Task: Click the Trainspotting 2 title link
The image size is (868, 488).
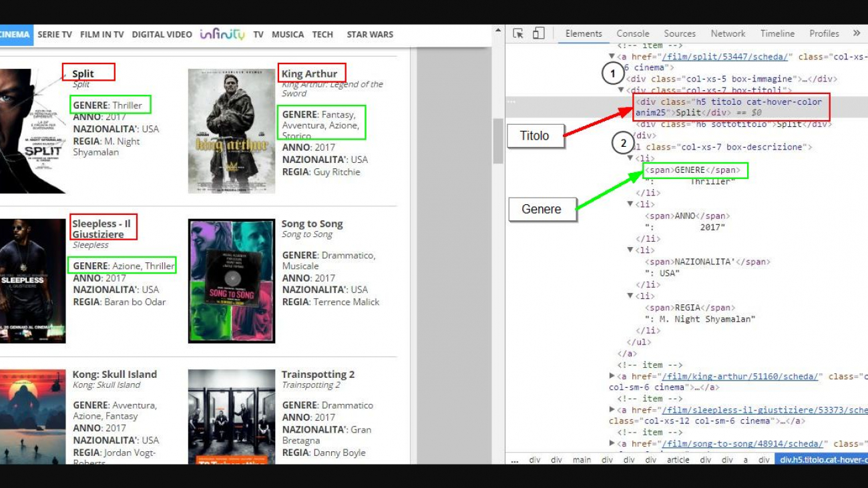Action: pyautogui.click(x=318, y=375)
